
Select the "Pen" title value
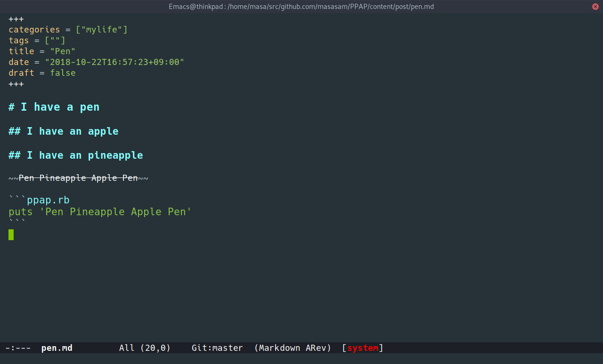pos(63,51)
